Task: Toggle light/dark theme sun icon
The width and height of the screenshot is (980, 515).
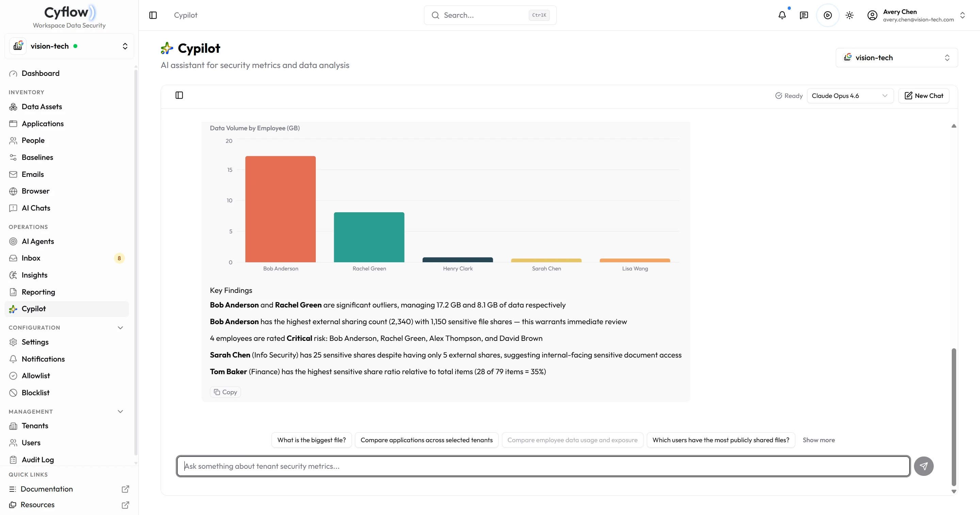Action: [x=850, y=15]
